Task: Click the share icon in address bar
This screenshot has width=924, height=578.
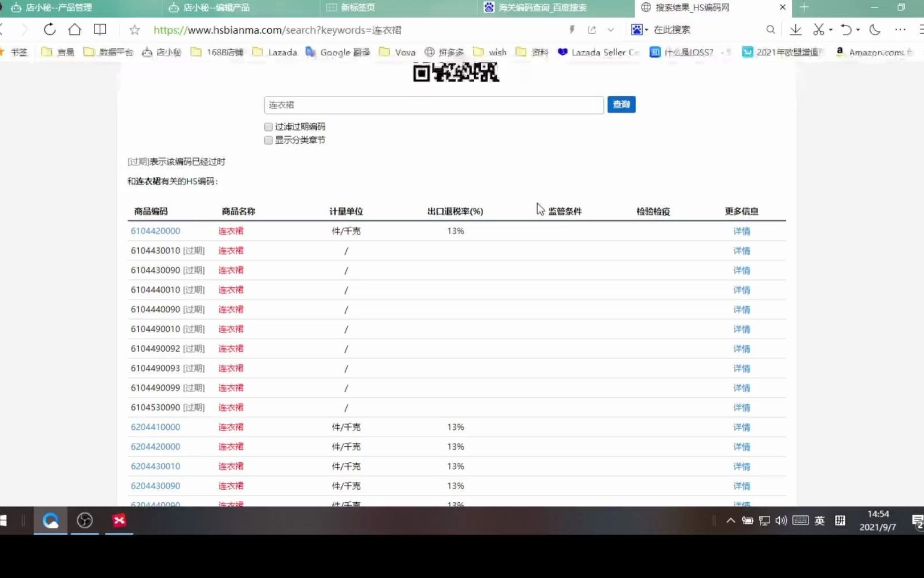Action: 592,30
